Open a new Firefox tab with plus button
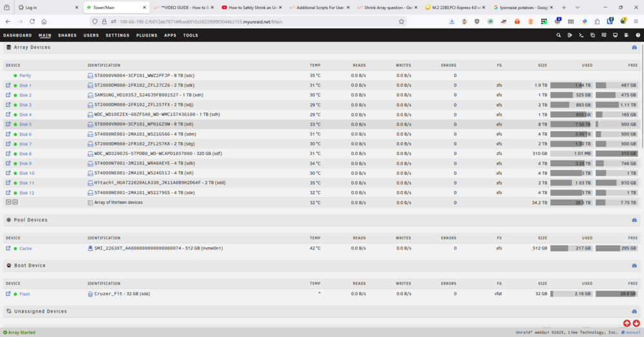644x337 pixels. [564, 7]
